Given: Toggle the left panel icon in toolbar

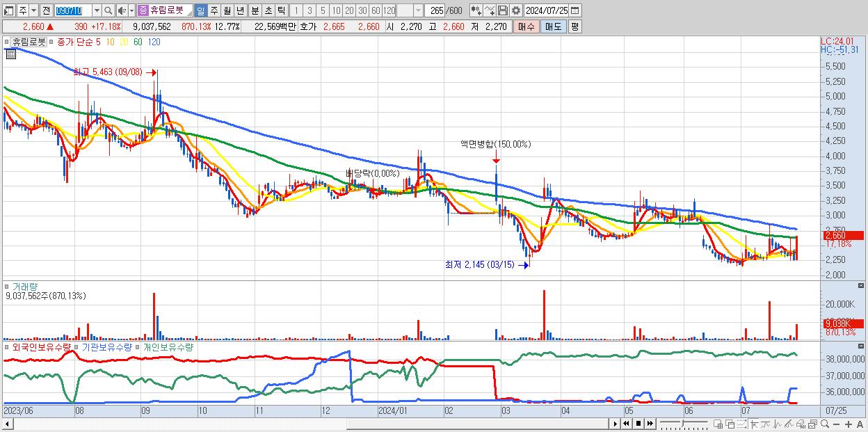Looking at the screenshot, I should (x=8, y=10).
